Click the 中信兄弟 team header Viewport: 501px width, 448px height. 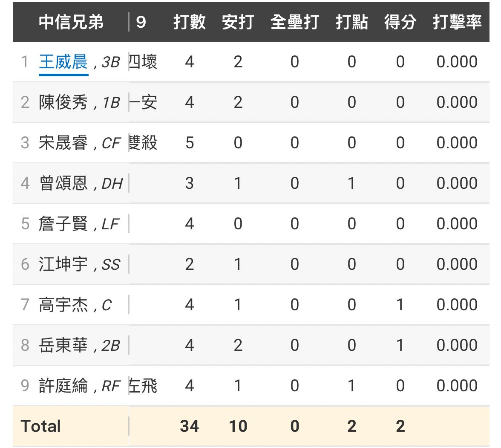71,22
